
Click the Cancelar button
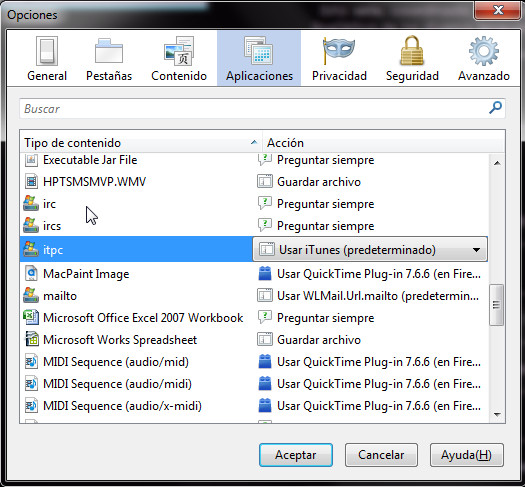coord(381,455)
